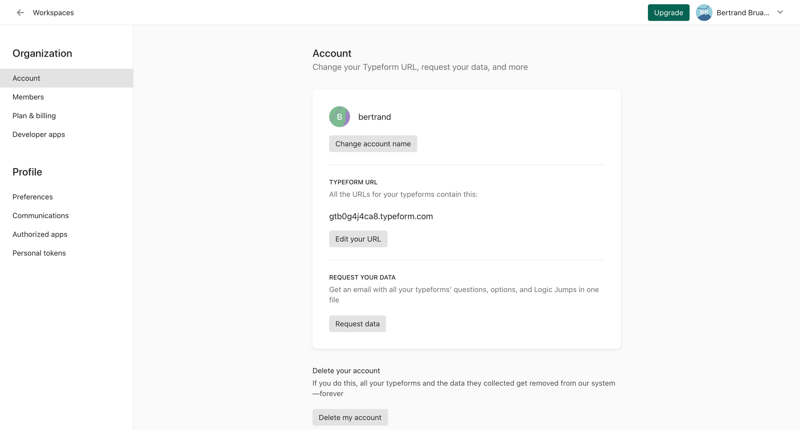Click the 'Get an email with all' description
This screenshot has height=430, width=800.
click(x=464, y=295)
